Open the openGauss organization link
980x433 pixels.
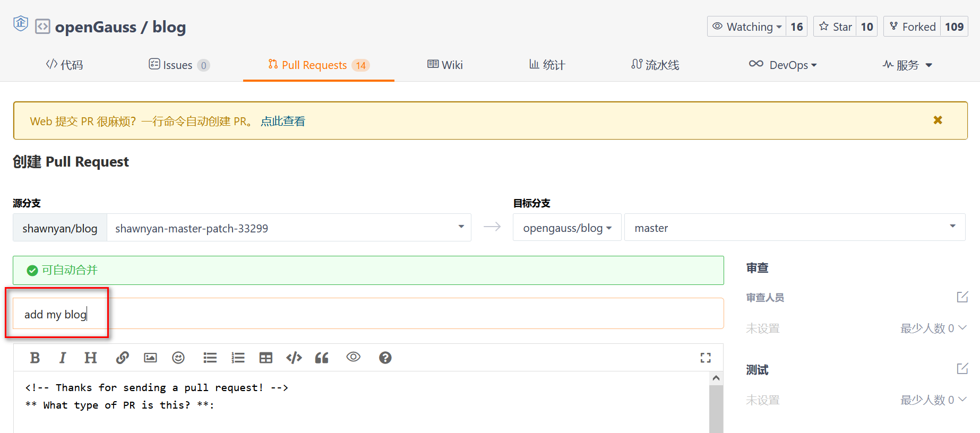(96, 27)
